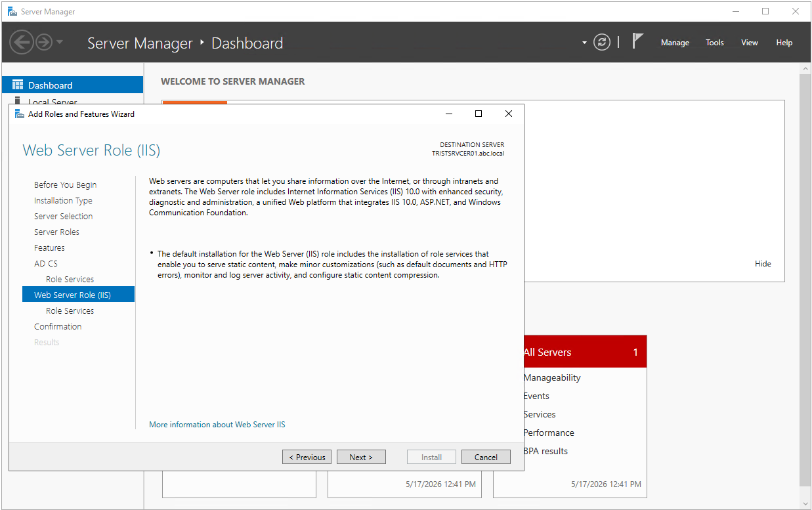Open Role Services under Web Server Role
The width and height of the screenshot is (812, 510).
tap(70, 311)
